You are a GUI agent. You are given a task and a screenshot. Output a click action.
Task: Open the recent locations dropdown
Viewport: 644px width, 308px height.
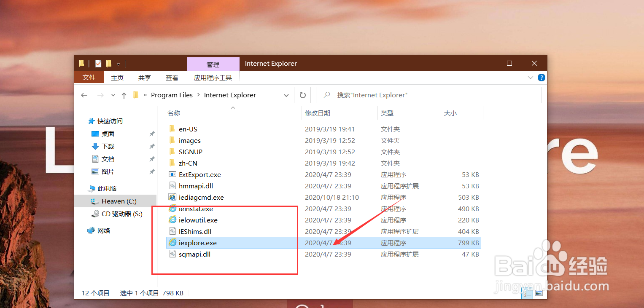[x=113, y=95]
